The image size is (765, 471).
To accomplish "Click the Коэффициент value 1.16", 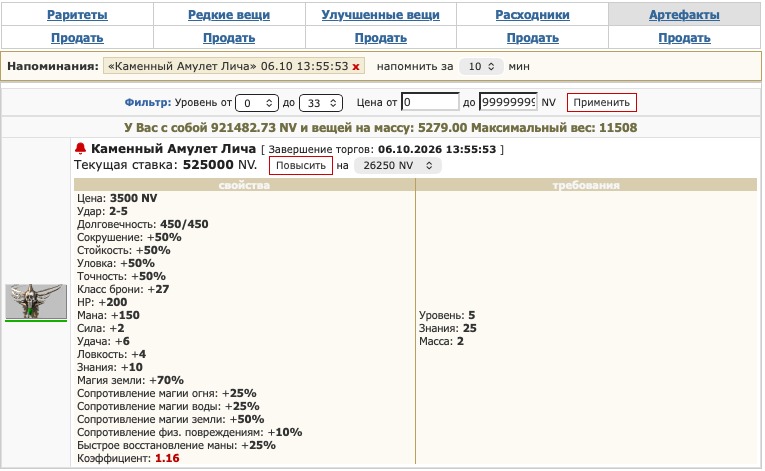I will (167, 458).
